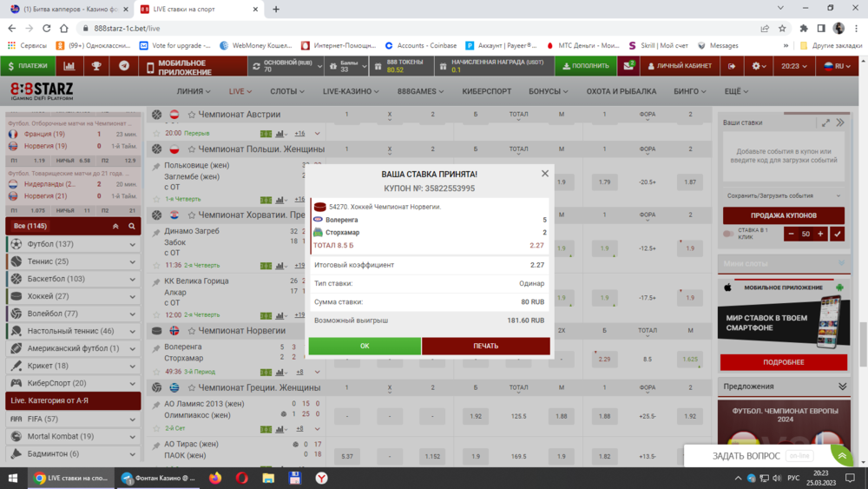Open Opera from the taskbar
The image size is (868, 489).
242,478
